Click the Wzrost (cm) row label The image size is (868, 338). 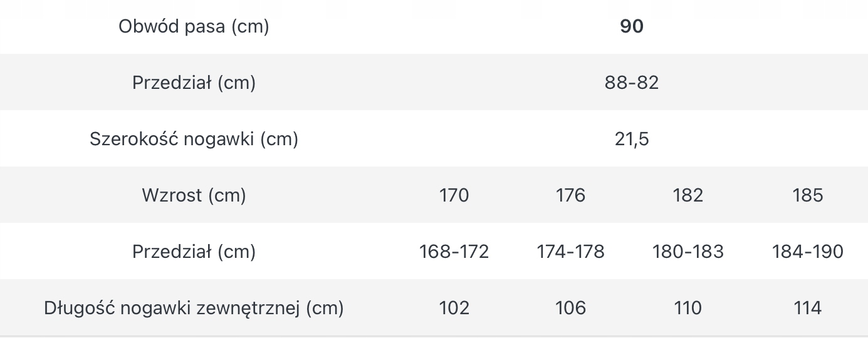194,195
